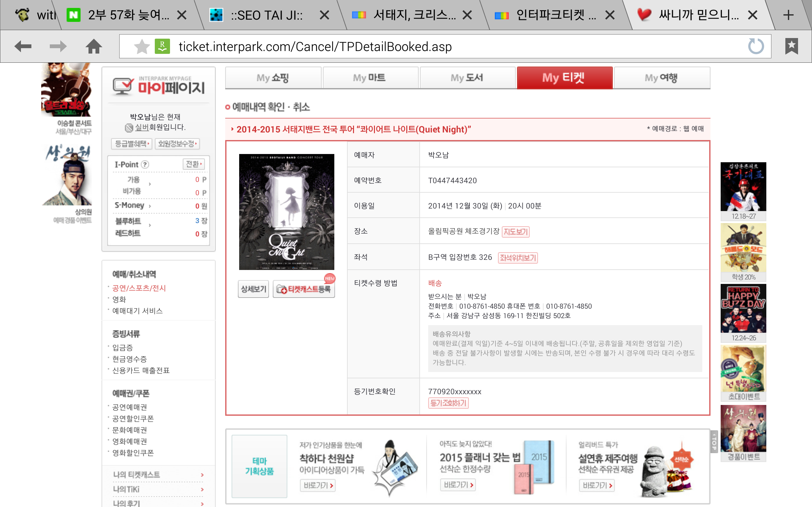Click the 티켓캐스트등록 button
This screenshot has height=507, width=812.
pyautogui.click(x=304, y=289)
